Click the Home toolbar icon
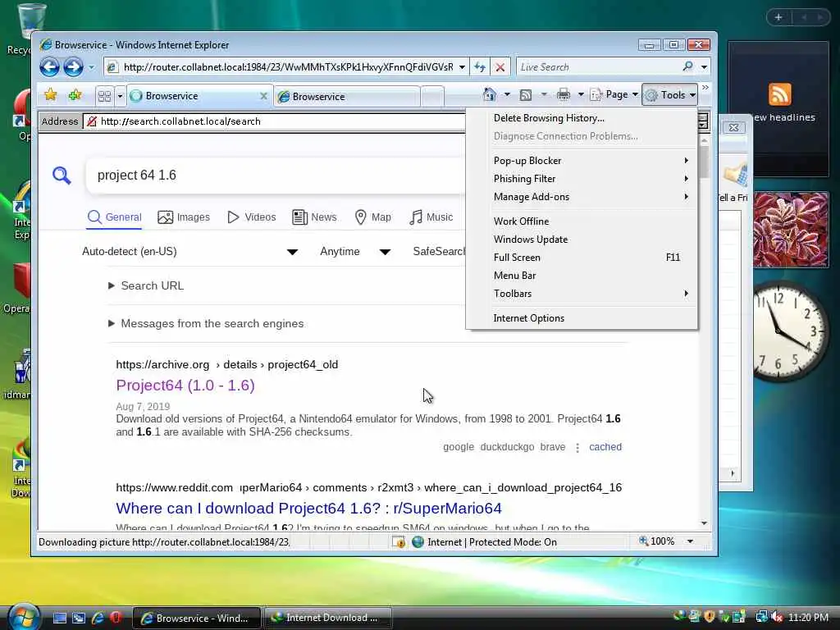The image size is (840, 630). pyautogui.click(x=489, y=95)
